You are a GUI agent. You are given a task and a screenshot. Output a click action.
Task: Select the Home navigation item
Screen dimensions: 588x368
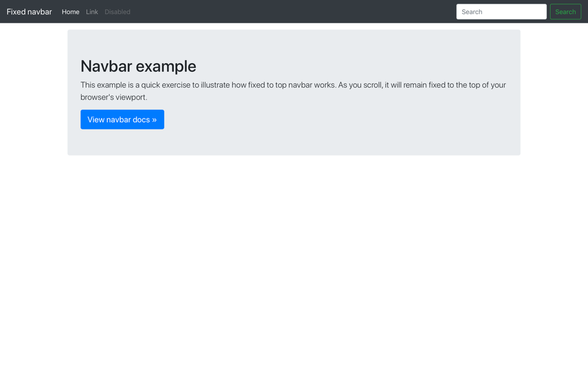click(x=70, y=11)
